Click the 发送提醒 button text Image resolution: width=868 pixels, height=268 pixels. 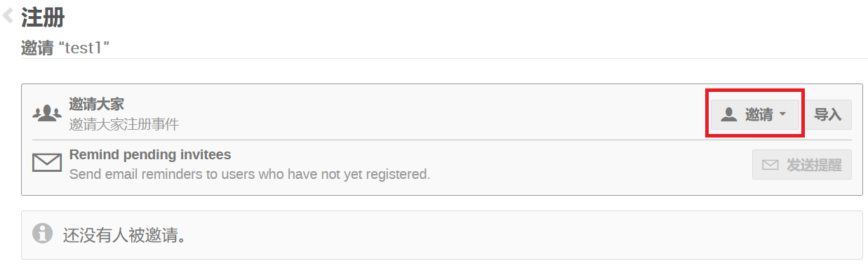coord(813,164)
